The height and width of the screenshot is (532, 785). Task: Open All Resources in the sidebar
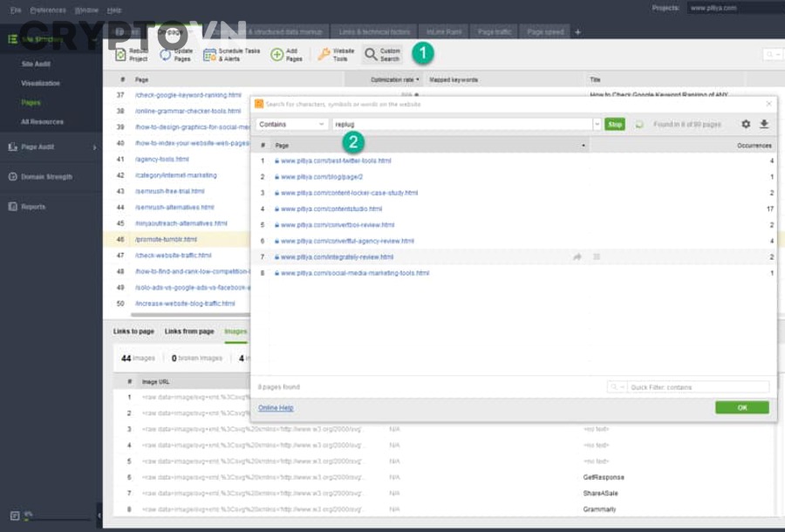pos(42,121)
